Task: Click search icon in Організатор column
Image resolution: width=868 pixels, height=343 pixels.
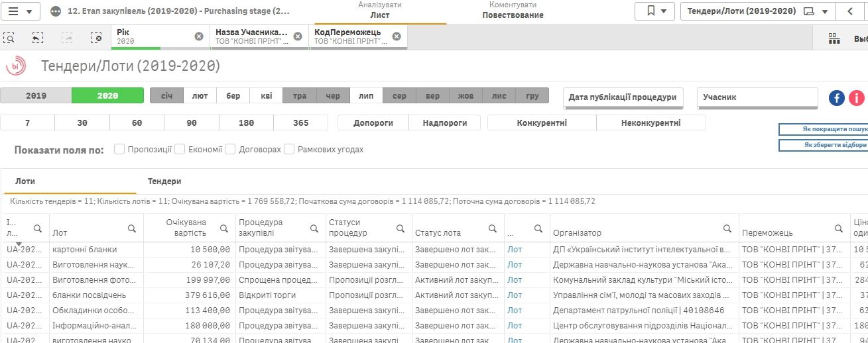Action: click(728, 228)
